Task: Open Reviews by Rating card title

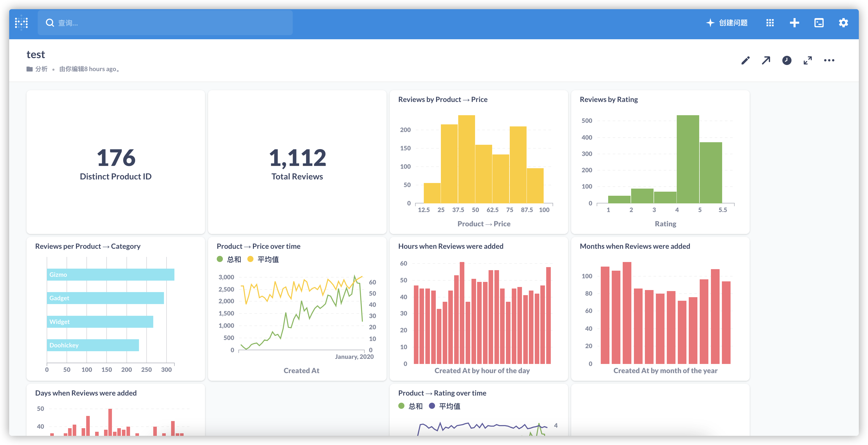Action: tap(608, 99)
